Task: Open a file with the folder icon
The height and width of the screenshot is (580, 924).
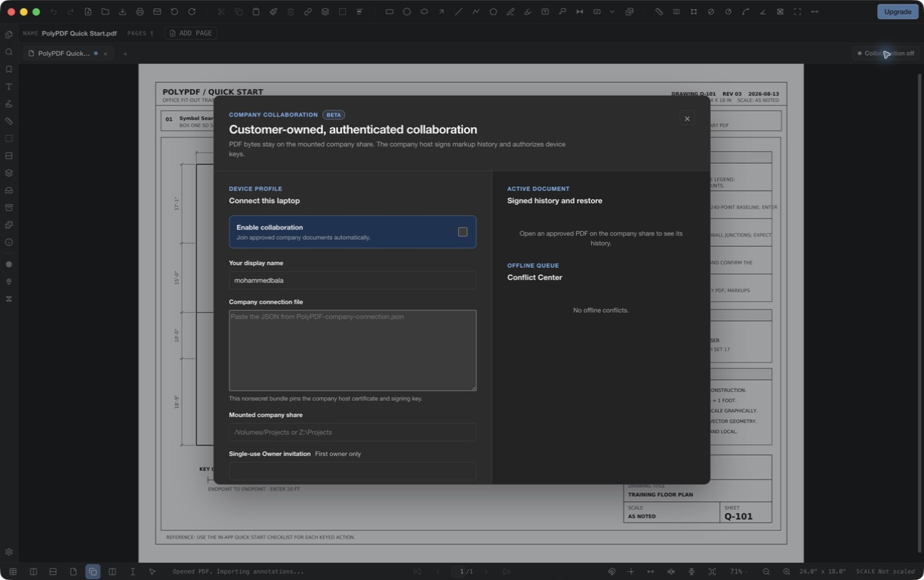Action: click(105, 12)
